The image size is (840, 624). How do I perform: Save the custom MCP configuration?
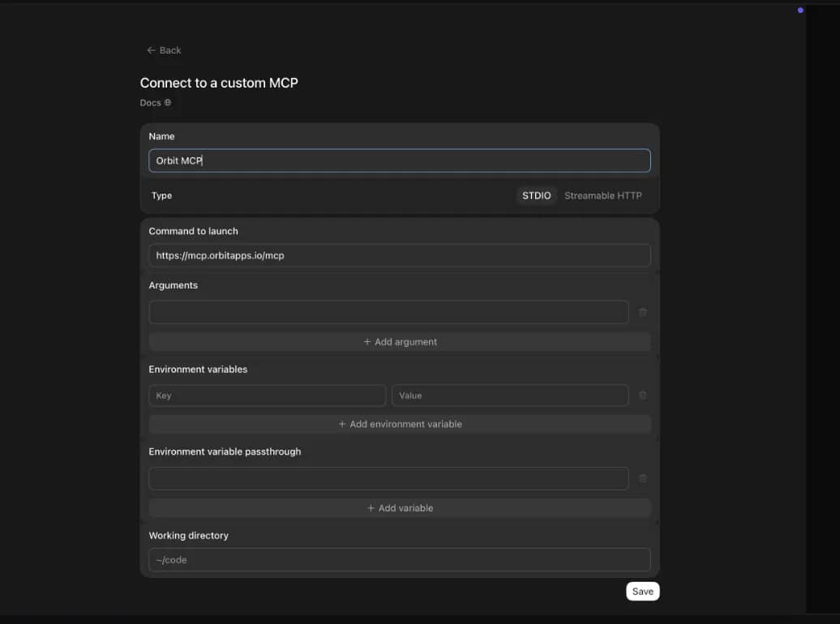coord(642,592)
